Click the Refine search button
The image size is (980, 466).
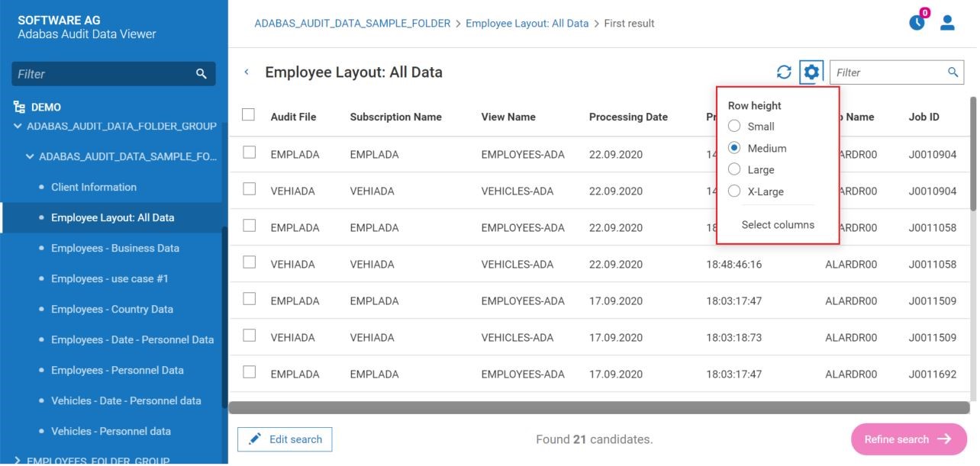[909, 439]
